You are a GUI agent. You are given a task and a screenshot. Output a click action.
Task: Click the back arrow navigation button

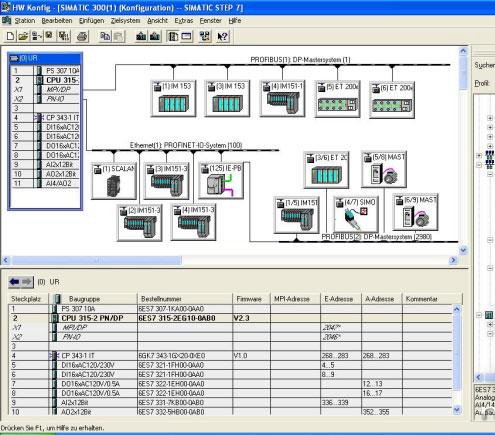coord(15,282)
